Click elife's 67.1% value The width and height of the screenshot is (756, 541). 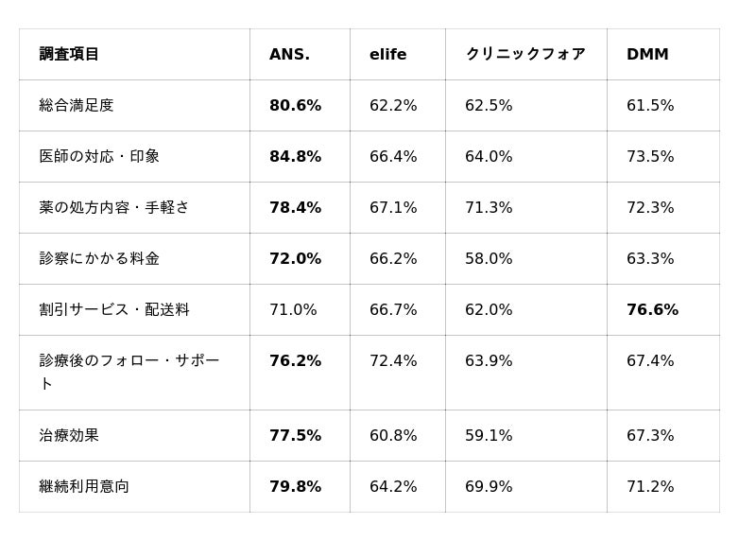[x=393, y=207]
